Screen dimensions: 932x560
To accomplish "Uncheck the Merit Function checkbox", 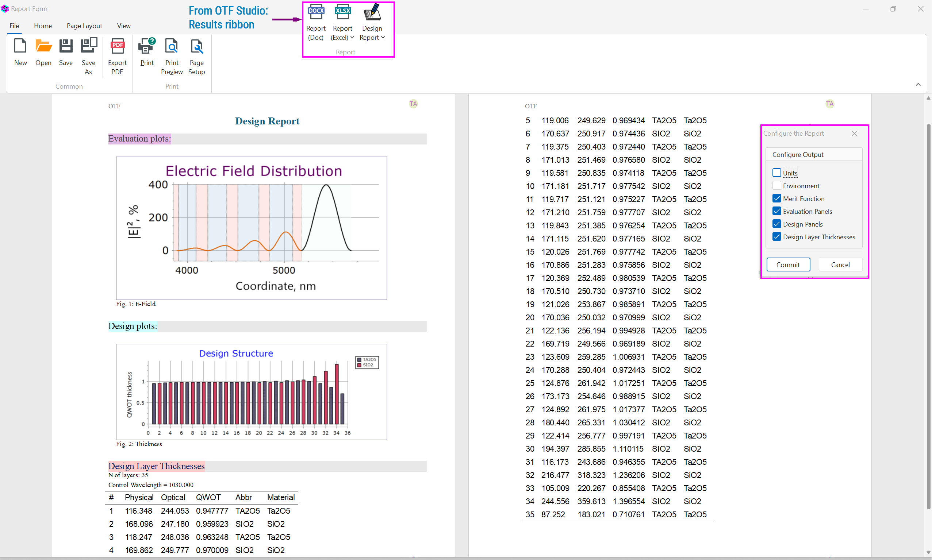I will coord(777,198).
